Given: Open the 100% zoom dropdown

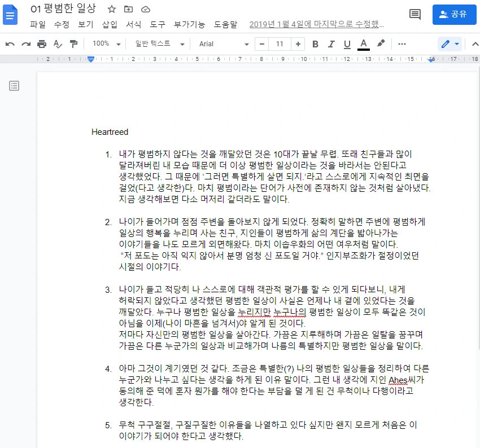Looking at the screenshot, I should pos(106,44).
